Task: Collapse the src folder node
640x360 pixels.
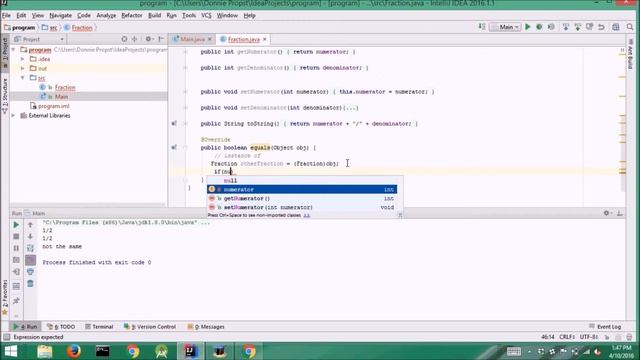Action: tap(23, 78)
